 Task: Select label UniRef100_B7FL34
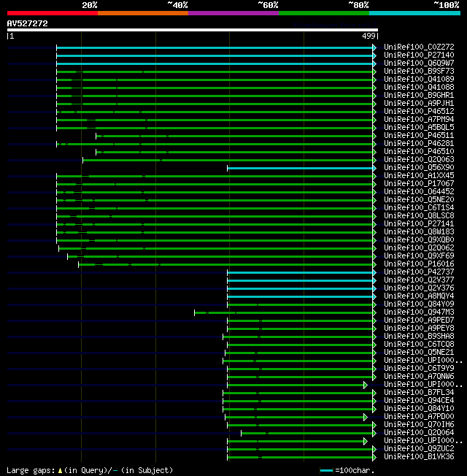(x=419, y=393)
